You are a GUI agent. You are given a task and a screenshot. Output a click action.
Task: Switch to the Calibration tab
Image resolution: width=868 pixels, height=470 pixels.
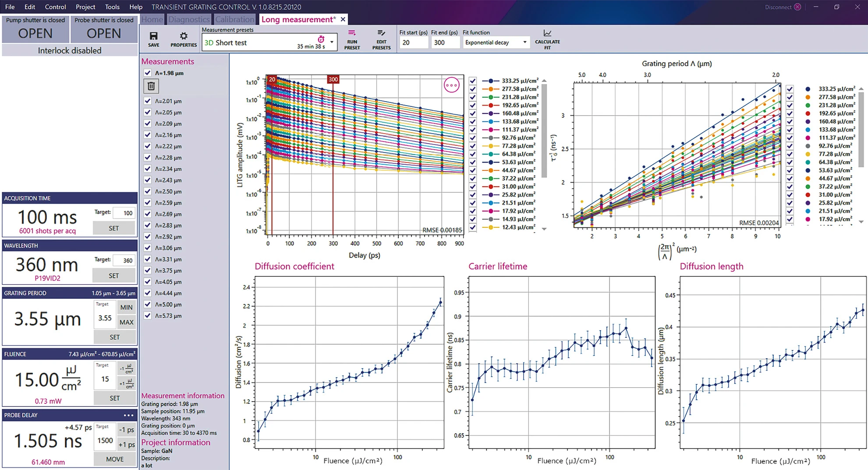coord(235,19)
